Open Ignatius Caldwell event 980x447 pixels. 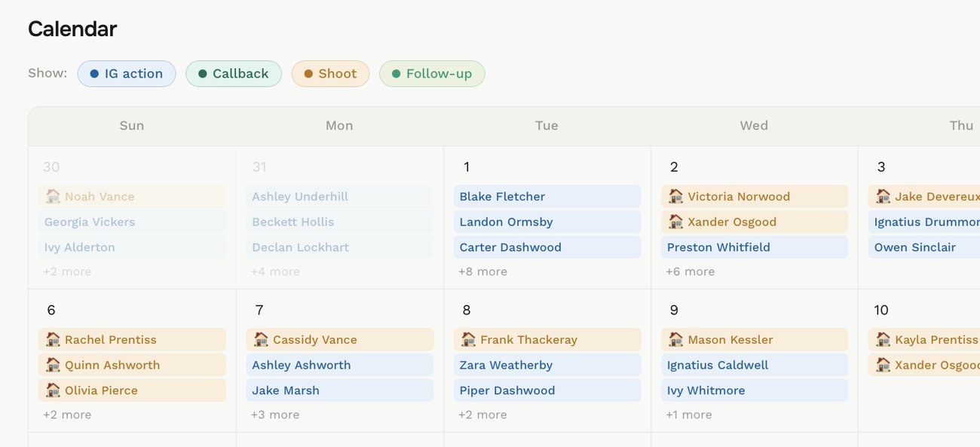click(x=755, y=365)
